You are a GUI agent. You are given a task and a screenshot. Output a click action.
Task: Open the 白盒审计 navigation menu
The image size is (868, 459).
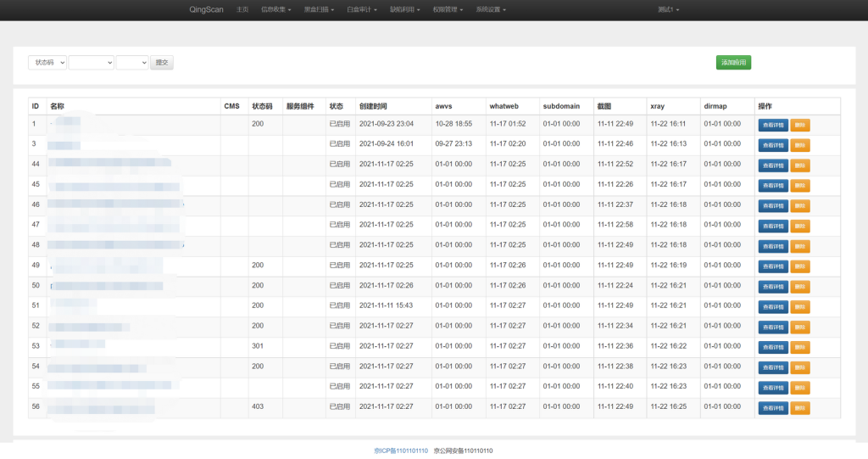tap(362, 9)
